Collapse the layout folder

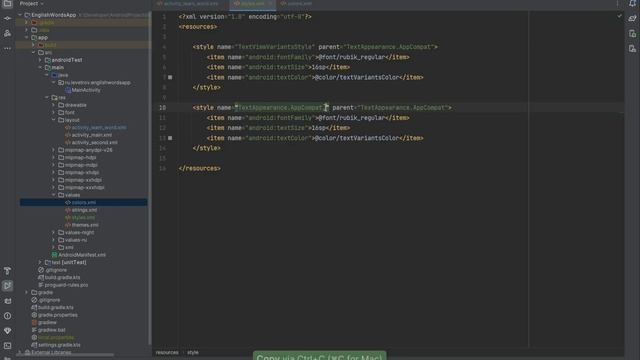point(53,120)
